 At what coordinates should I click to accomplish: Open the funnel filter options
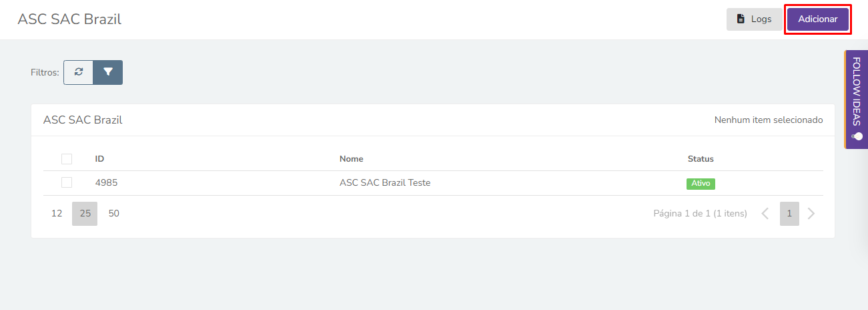108,73
